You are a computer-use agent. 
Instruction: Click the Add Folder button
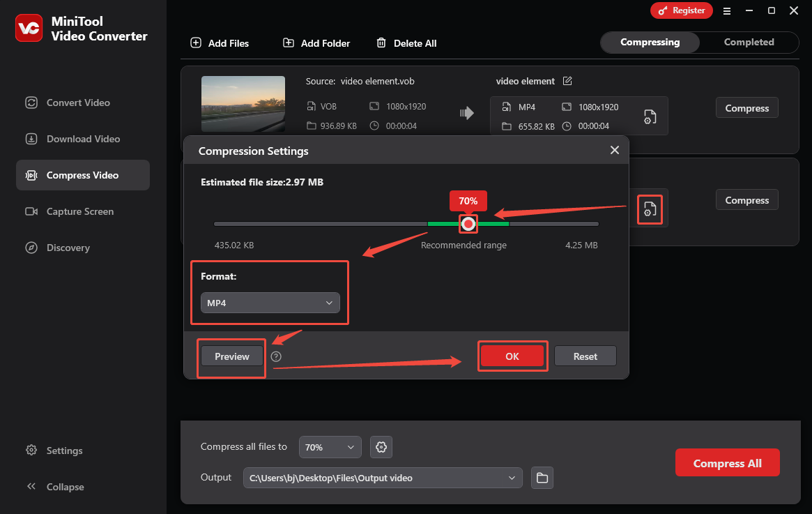[316, 43]
